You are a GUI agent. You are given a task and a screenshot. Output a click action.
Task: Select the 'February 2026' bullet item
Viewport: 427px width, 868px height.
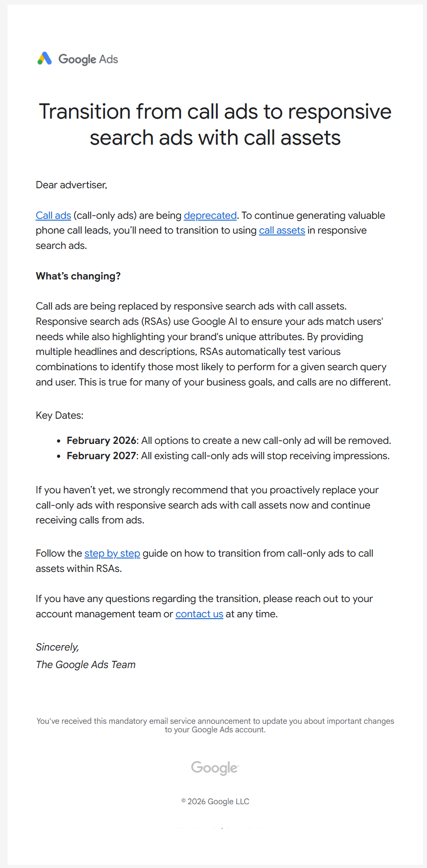229,441
